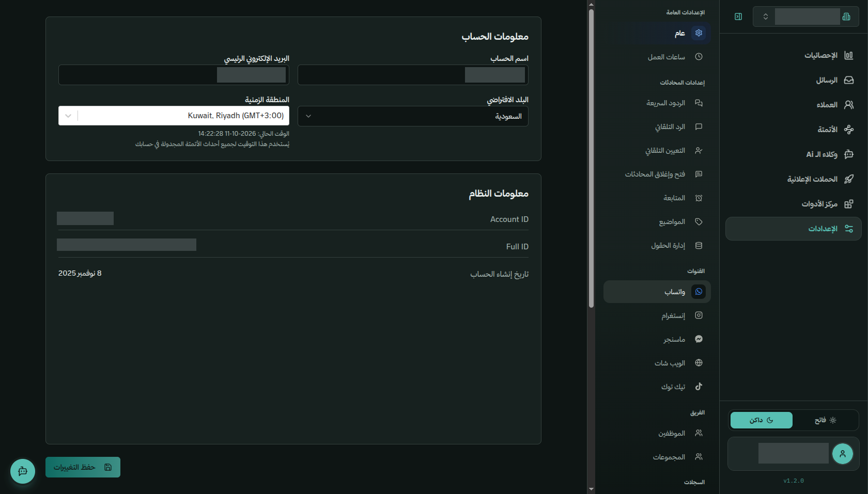Open ماسنجر Messenger channel icon
The height and width of the screenshot is (494, 868).
pos(699,339)
